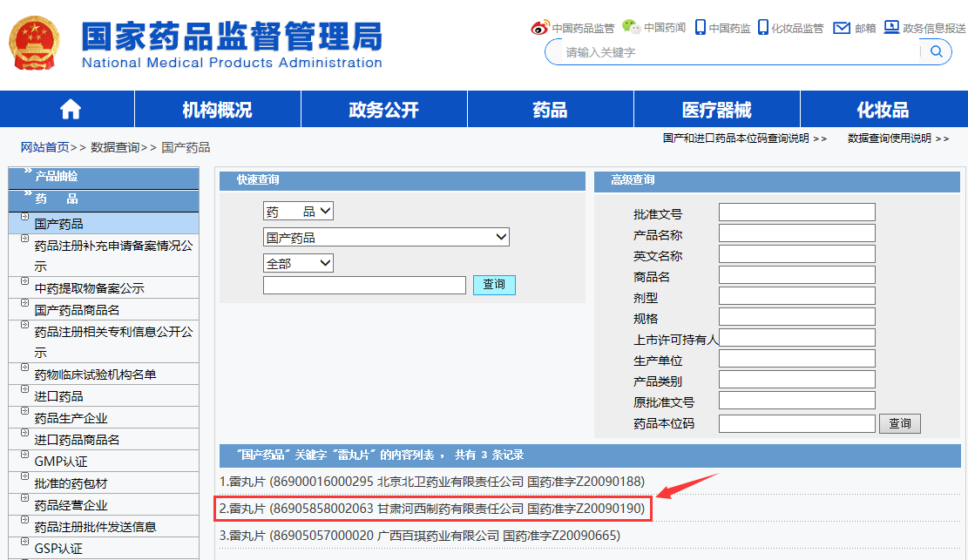Open the 邮箱 envelope icon
Screen dimensions: 968x560
point(841,28)
